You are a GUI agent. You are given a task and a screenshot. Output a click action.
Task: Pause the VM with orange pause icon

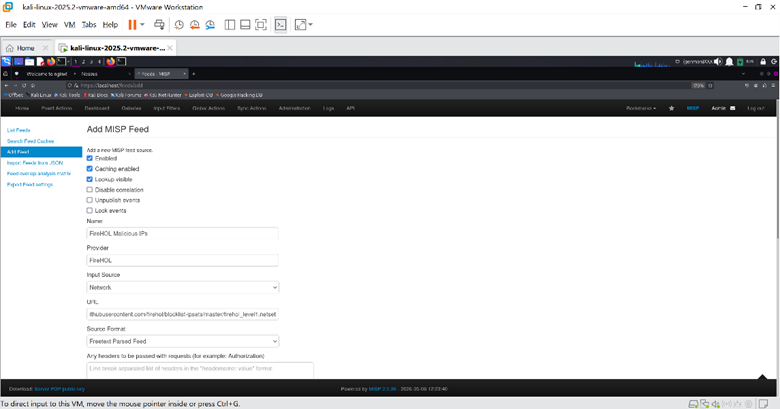[132, 25]
